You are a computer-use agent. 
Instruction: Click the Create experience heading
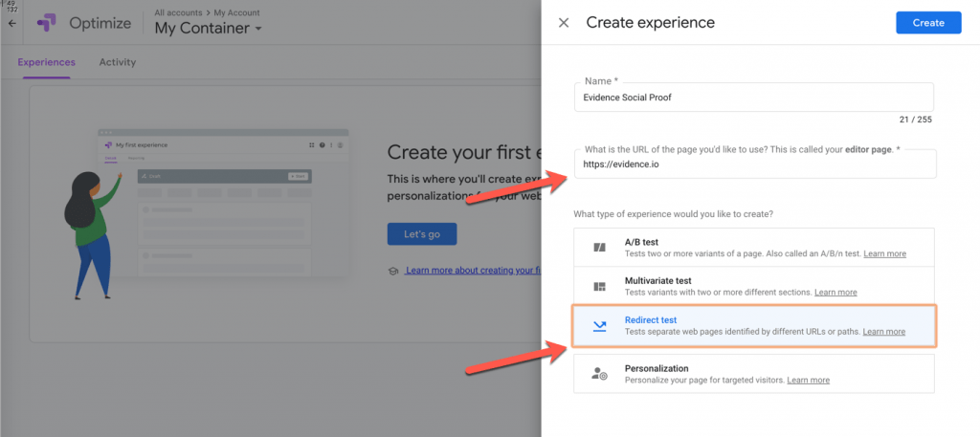coord(650,23)
